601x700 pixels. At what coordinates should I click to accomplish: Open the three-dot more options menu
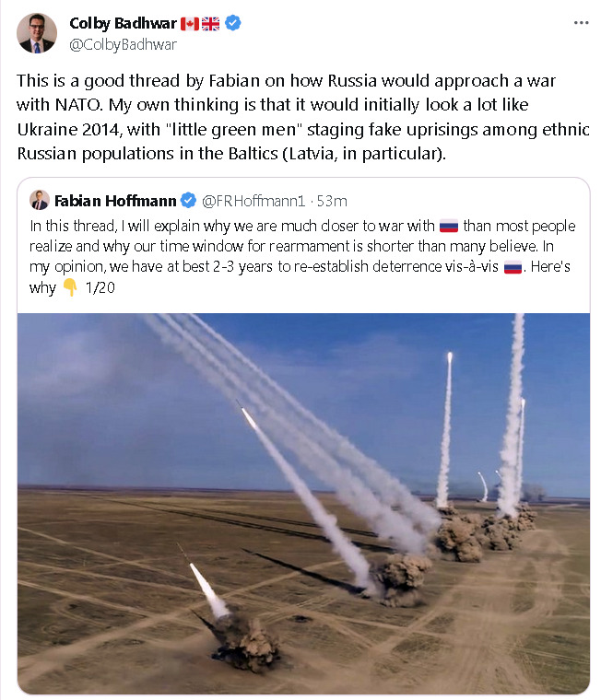pyautogui.click(x=581, y=22)
